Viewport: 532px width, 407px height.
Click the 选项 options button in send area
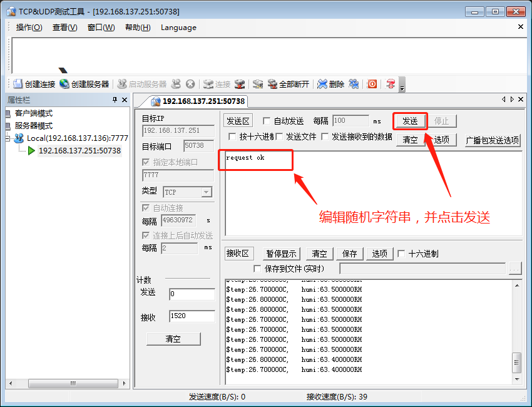pos(442,140)
